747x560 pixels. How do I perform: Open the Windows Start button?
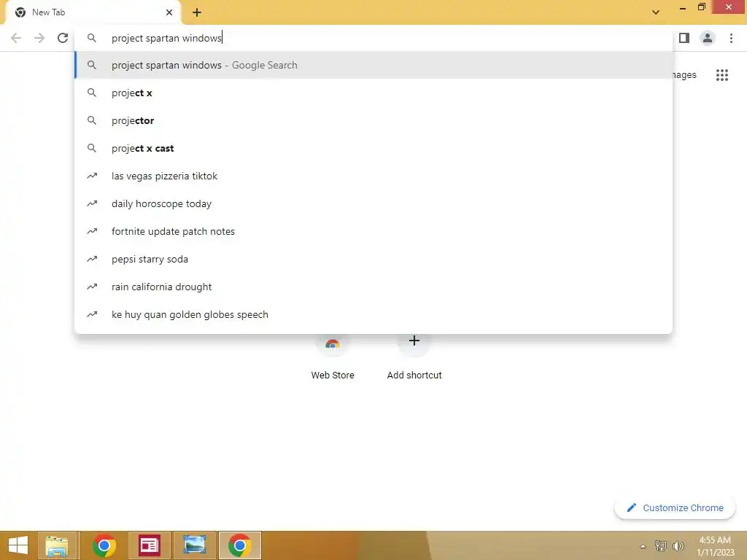tap(18, 545)
